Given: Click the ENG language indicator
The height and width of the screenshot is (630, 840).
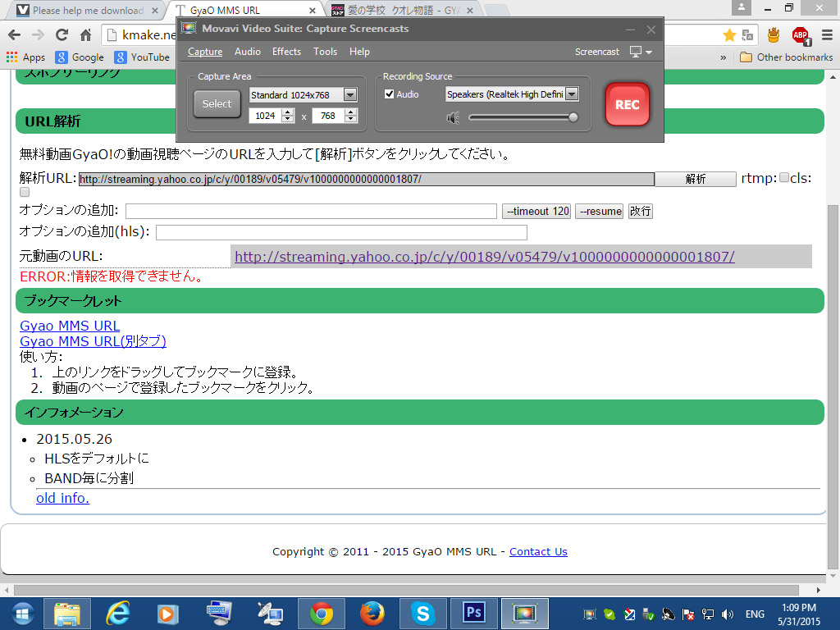Looking at the screenshot, I should pyautogui.click(x=755, y=614).
